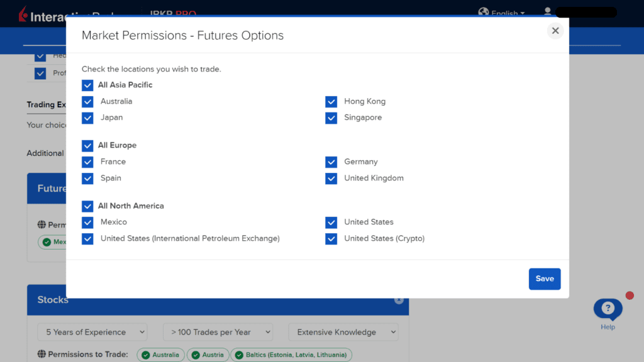644x362 pixels.
Task: Disable United States (Crypto) trading permission
Action: [331, 239]
